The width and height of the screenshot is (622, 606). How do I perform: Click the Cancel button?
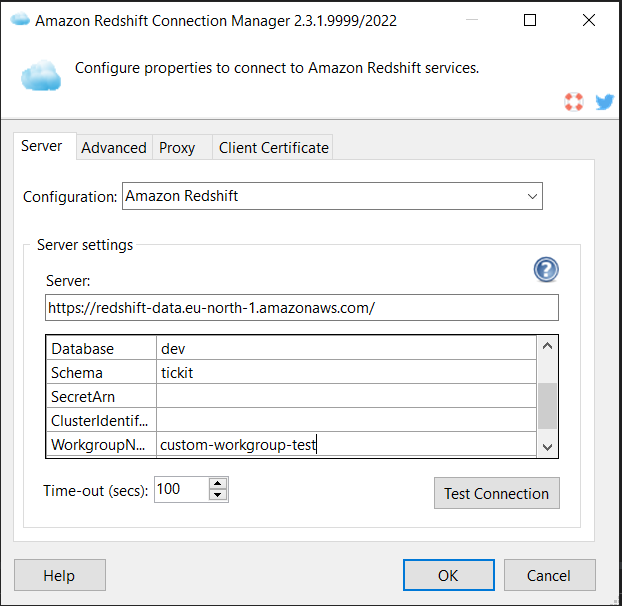pyautogui.click(x=549, y=575)
